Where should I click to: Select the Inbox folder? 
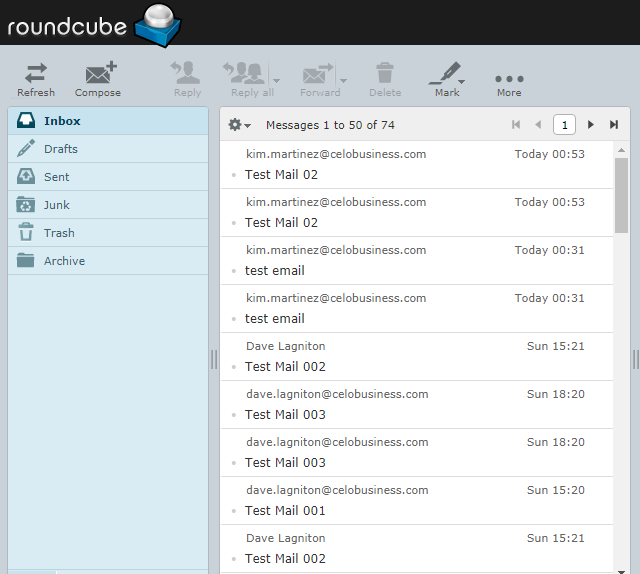108,121
